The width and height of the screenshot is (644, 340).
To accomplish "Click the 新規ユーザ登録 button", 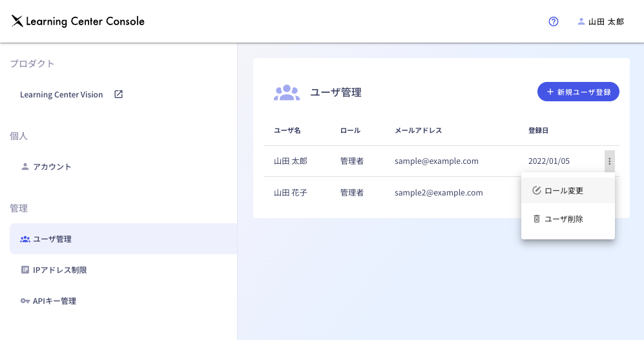I will [x=578, y=92].
